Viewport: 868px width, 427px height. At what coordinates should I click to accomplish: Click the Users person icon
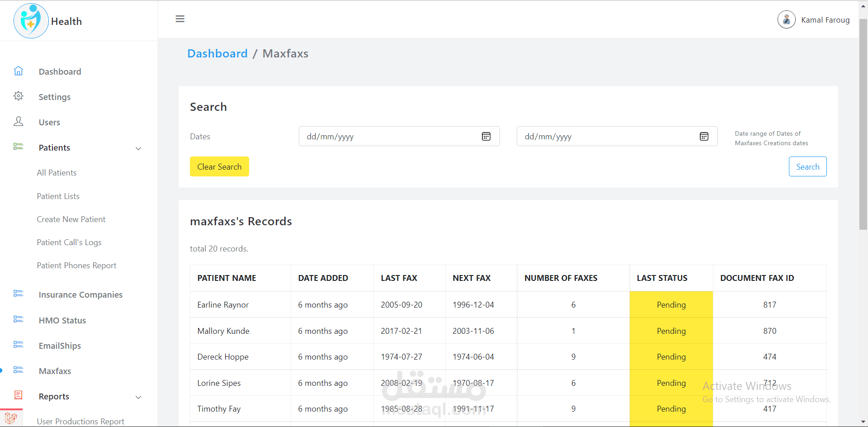(x=19, y=121)
